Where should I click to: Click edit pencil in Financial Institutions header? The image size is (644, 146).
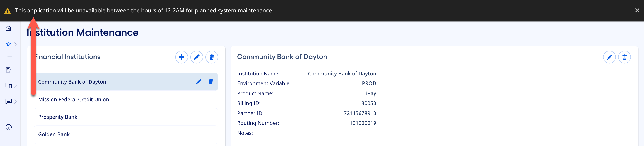196,57
